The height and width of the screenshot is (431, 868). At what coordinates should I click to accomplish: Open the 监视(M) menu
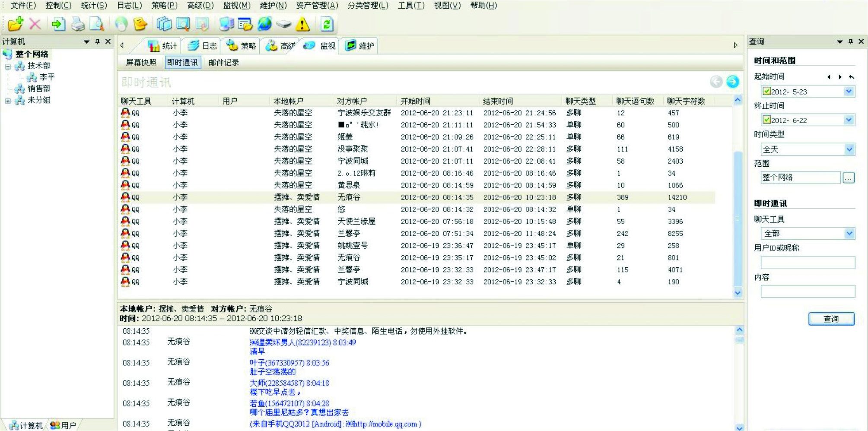[x=236, y=6]
